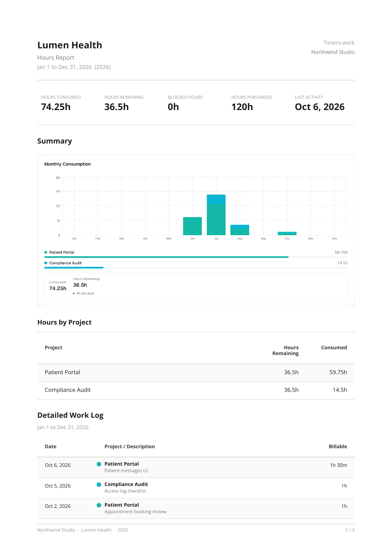Select the "Hours Report" subtitle

coord(56,58)
